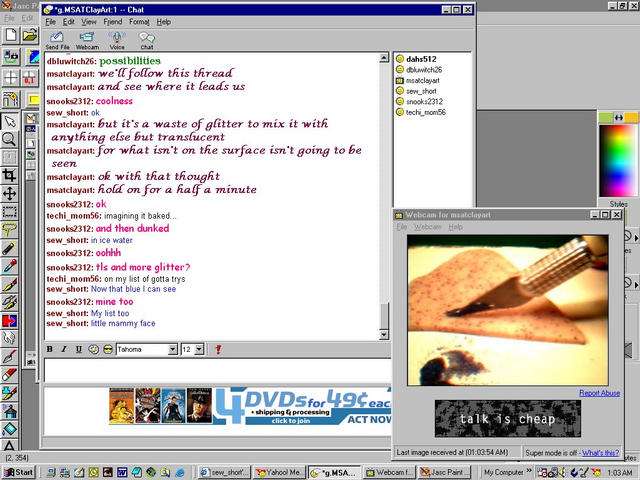Select the Crop tool

pos(9,176)
